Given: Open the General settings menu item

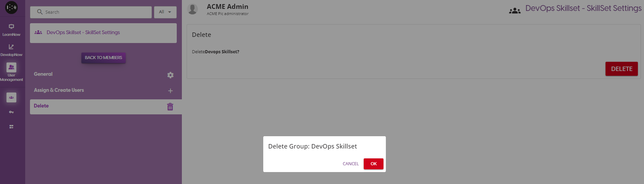Looking at the screenshot, I should 43,74.
